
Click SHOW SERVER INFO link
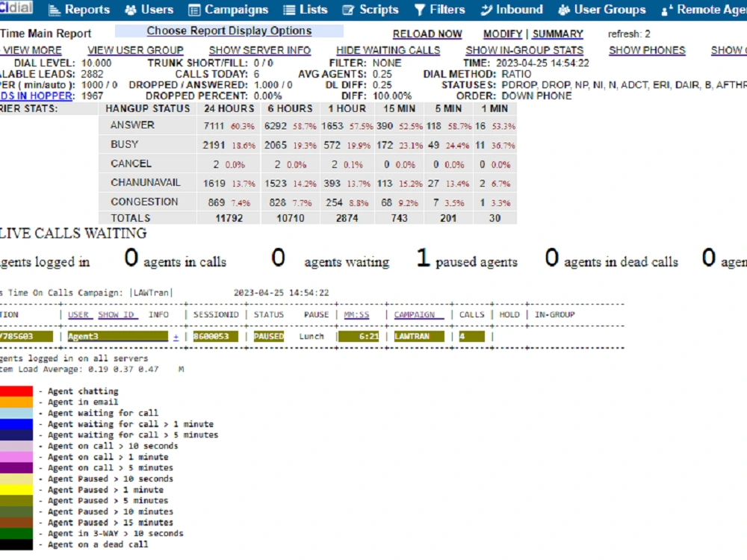click(260, 51)
